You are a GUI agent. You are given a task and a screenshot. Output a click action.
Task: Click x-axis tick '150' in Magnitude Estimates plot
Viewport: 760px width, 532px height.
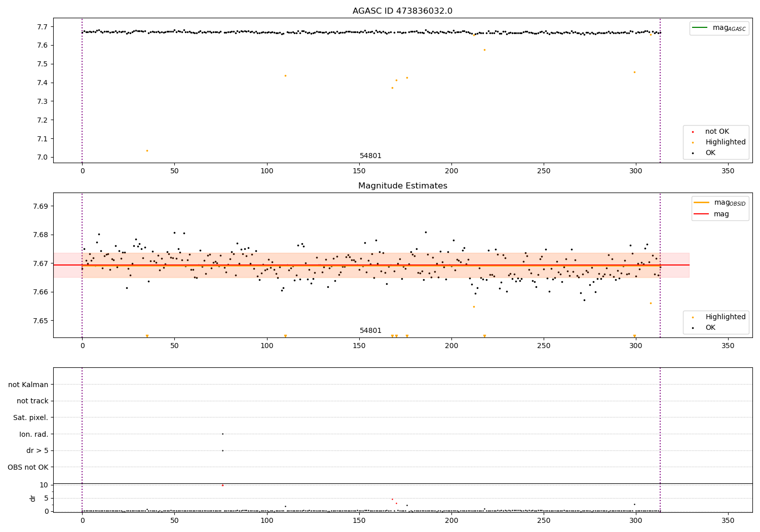(359, 346)
